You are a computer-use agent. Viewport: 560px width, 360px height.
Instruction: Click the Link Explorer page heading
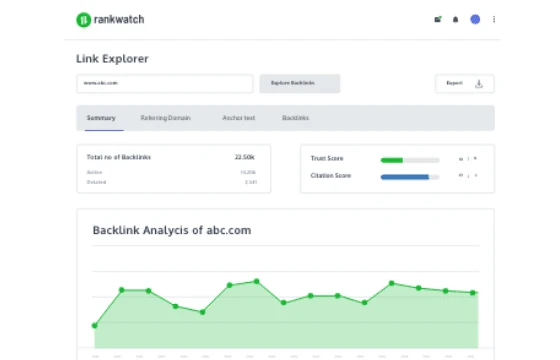[112, 59]
